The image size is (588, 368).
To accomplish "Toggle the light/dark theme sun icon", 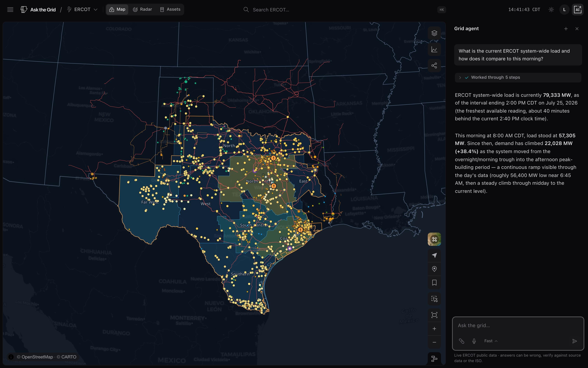I will (x=551, y=10).
